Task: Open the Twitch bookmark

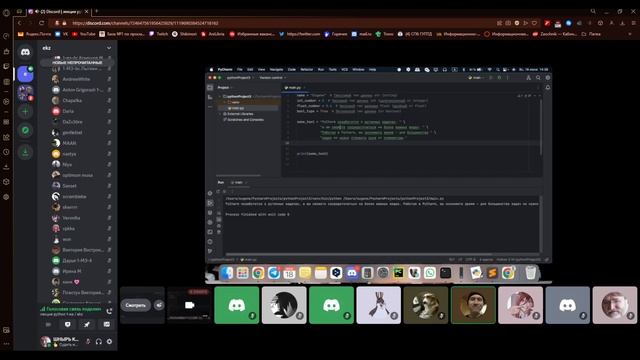Action: pyautogui.click(x=159, y=34)
